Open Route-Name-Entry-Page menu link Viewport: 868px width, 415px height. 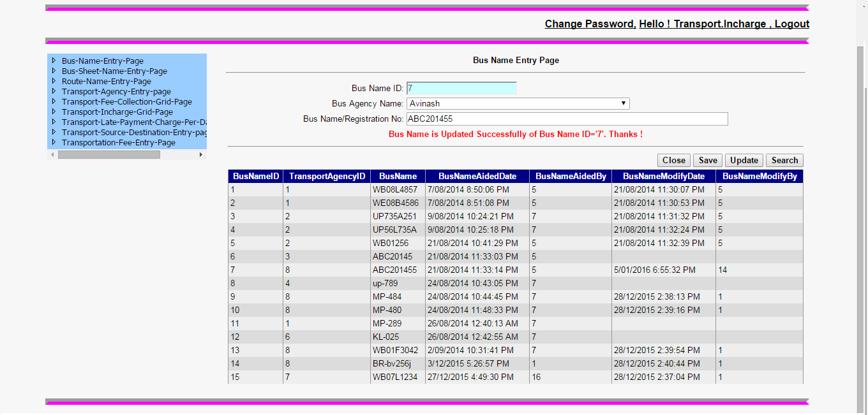(107, 82)
